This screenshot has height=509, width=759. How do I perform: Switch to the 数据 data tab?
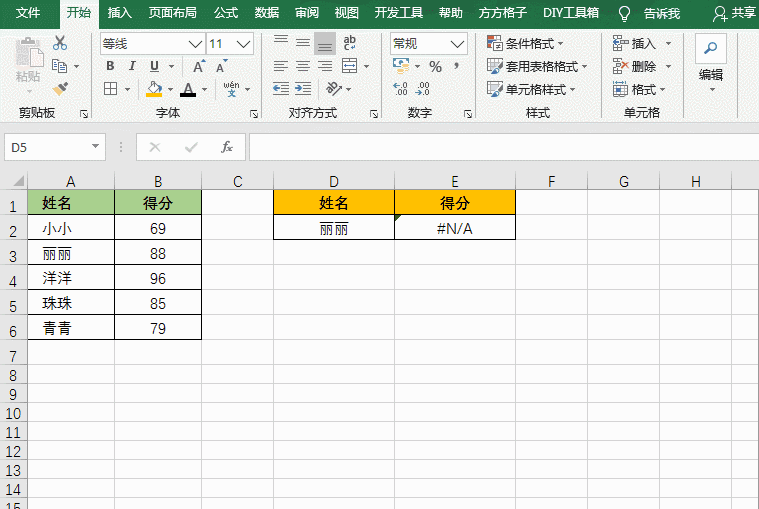[266, 13]
